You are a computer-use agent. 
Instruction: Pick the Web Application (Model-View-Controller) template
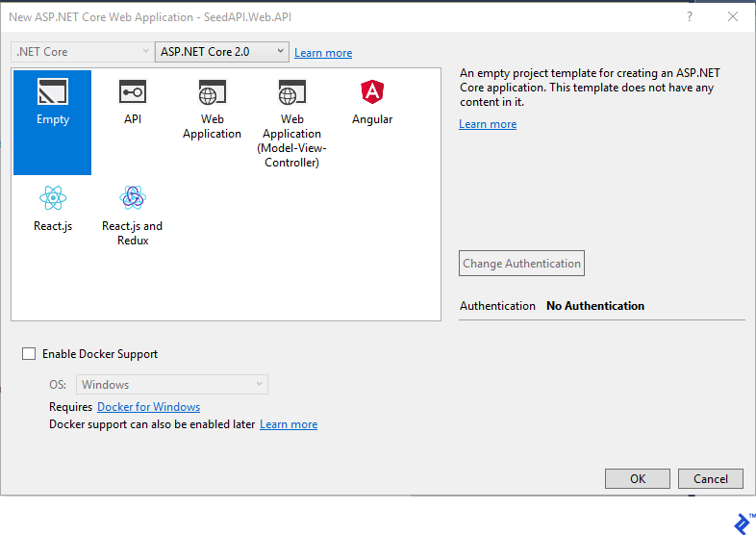[x=291, y=94]
